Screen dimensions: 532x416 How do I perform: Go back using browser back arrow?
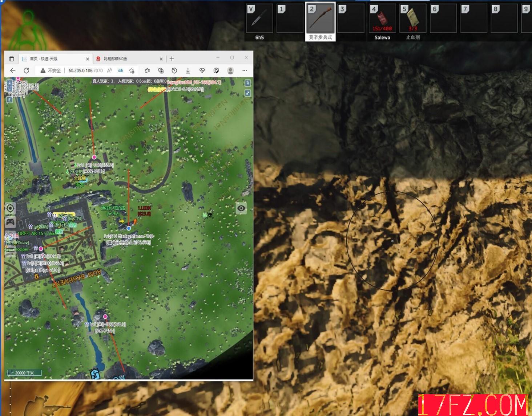tap(13, 70)
